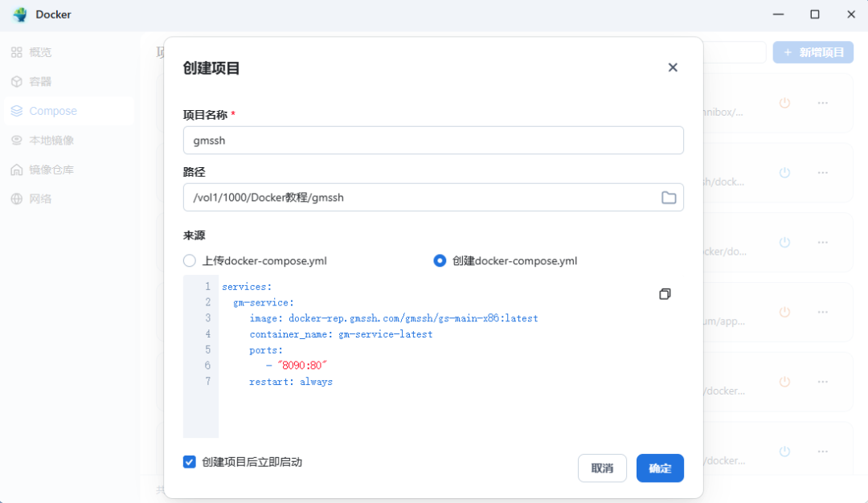This screenshot has width=868, height=503.
Task: Click the 'restart: always' line
Action: (291, 382)
